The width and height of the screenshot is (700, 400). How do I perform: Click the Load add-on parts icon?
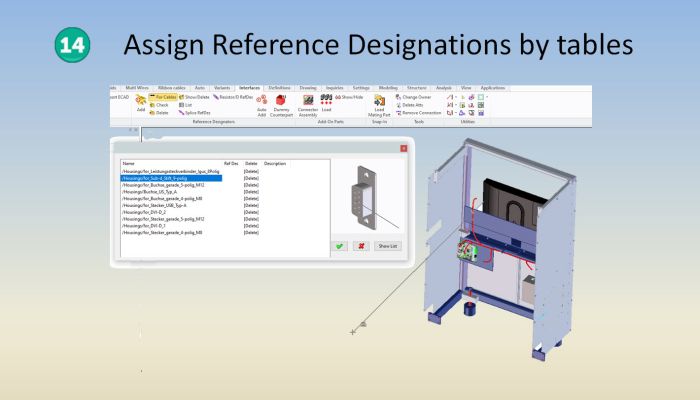pos(326,103)
